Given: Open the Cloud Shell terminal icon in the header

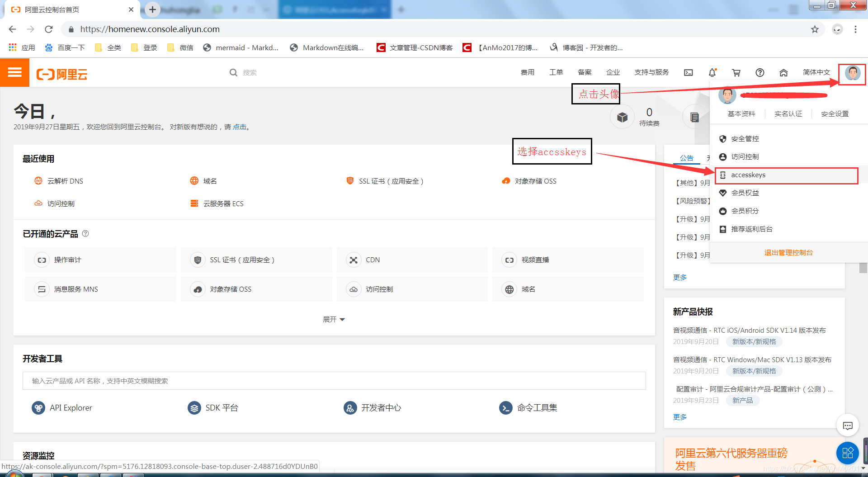Looking at the screenshot, I should [x=688, y=72].
